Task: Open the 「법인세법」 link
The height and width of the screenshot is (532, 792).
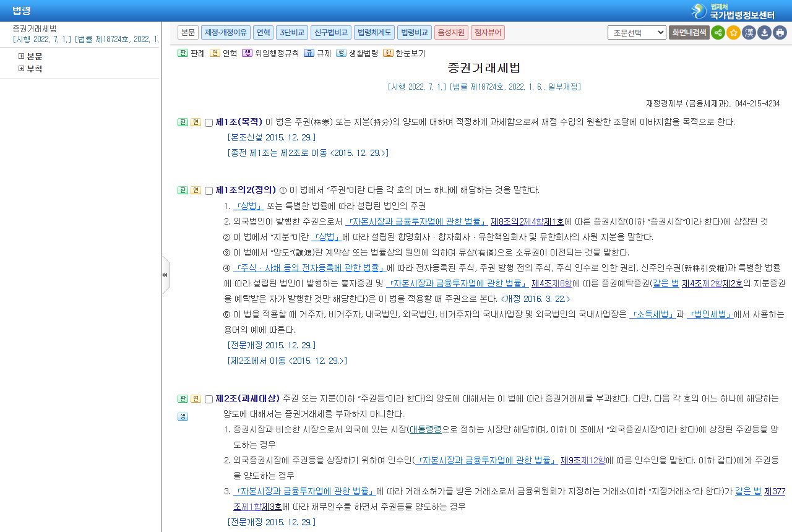Action: click(x=710, y=314)
